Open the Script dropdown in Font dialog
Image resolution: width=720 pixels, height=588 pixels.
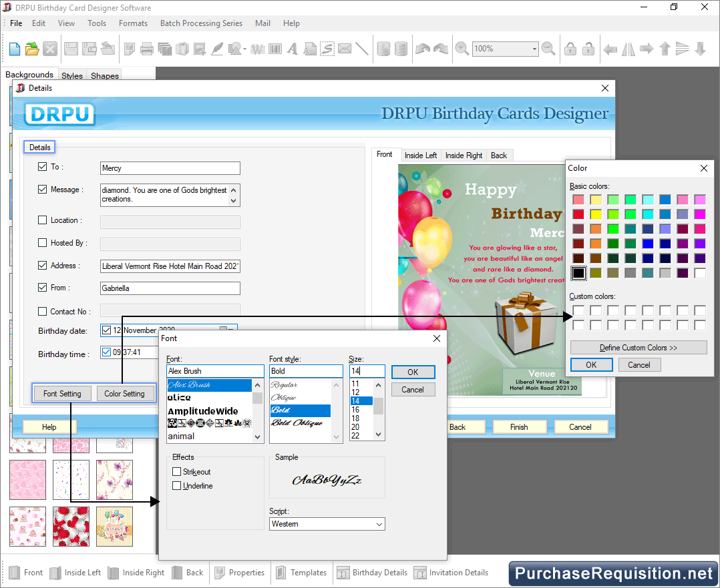click(x=378, y=524)
